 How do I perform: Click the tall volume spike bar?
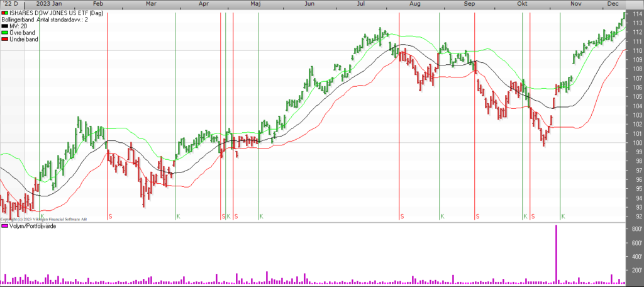[557, 252]
